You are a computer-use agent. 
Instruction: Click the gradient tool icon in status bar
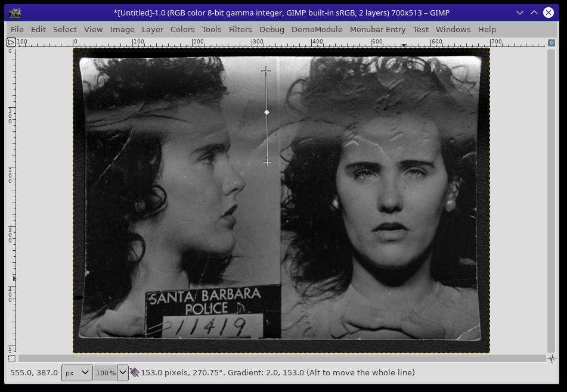coord(135,372)
